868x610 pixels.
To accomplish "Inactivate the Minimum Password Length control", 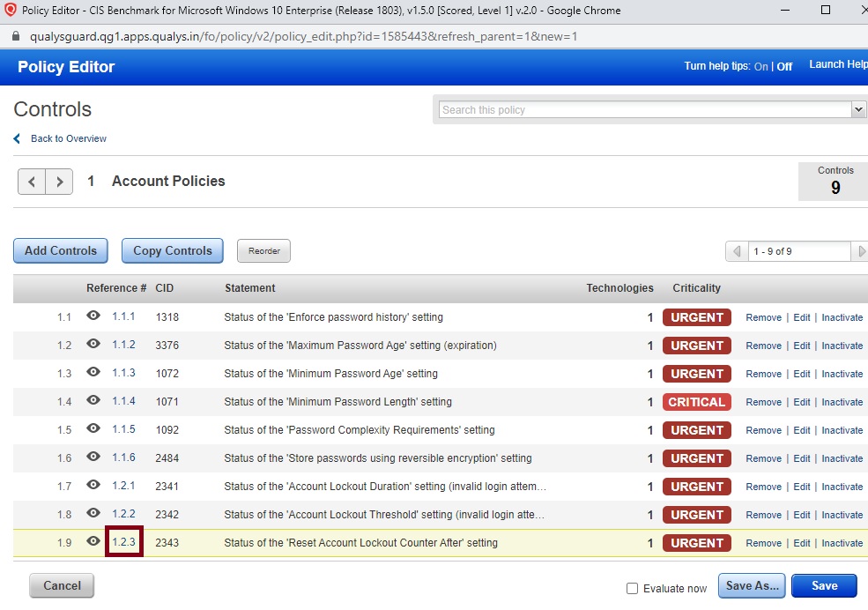I will (x=842, y=402).
